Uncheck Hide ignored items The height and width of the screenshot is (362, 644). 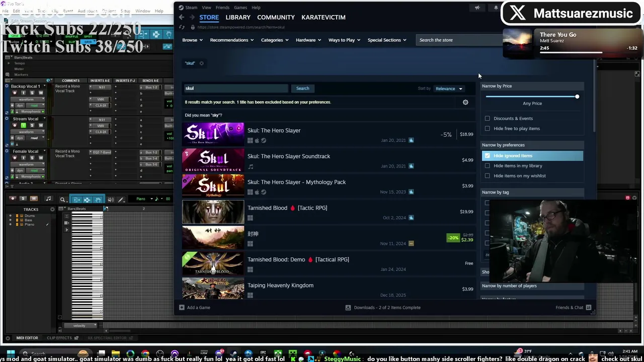[487, 156]
